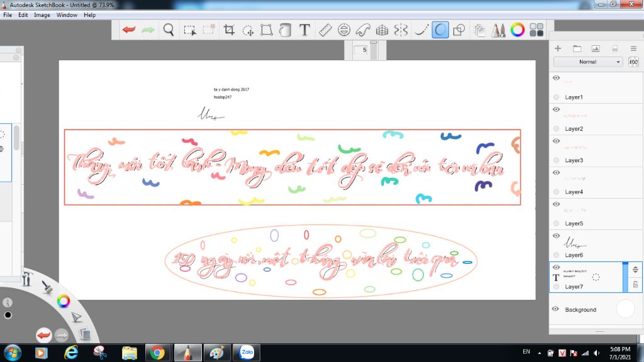This screenshot has height=362, width=644.
Task: Open the Draw Style shapes tool
Action: click(458, 30)
